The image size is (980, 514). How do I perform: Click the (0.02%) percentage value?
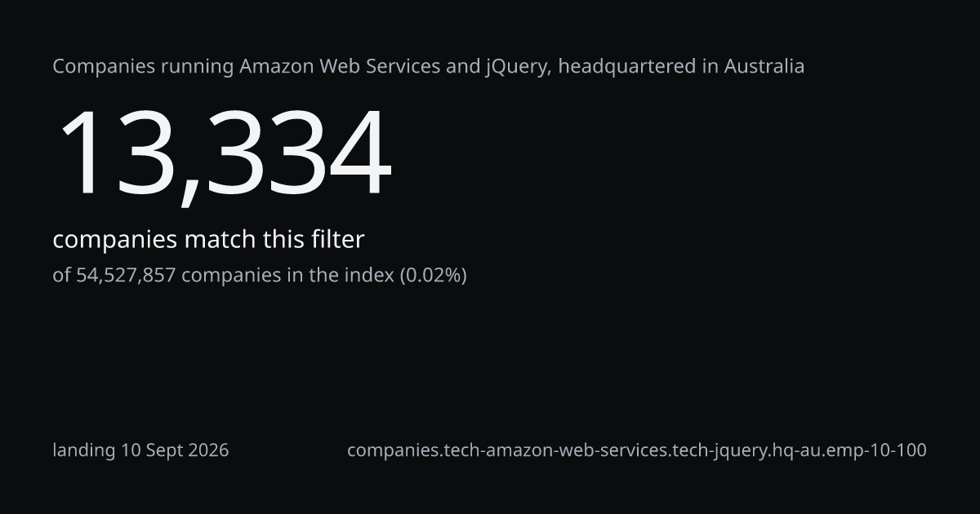coord(433,276)
